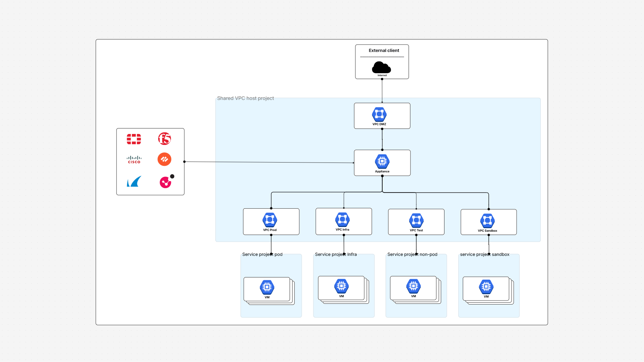This screenshot has height=362, width=644.
Task: Select the Cisco logo icon
Action: tap(134, 159)
